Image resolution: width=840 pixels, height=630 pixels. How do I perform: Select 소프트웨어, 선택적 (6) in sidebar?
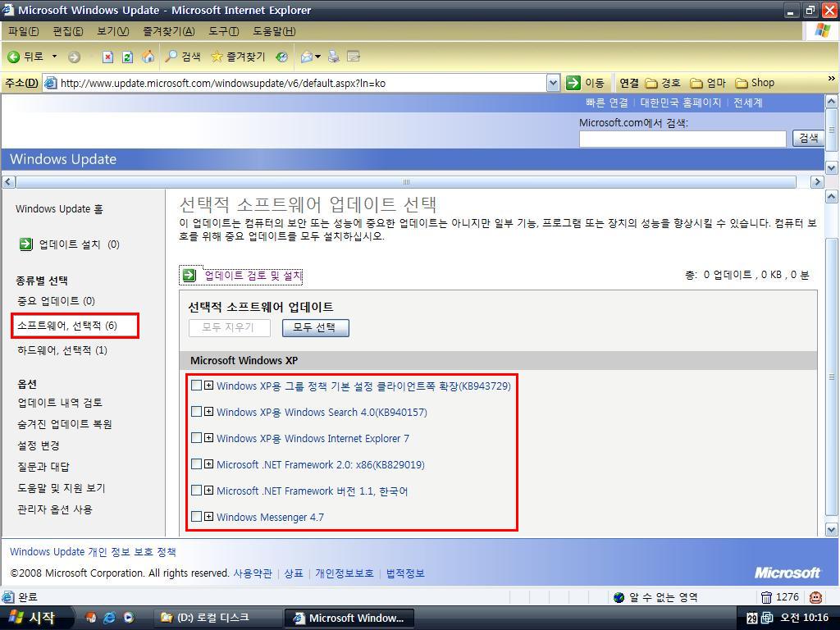(67, 326)
